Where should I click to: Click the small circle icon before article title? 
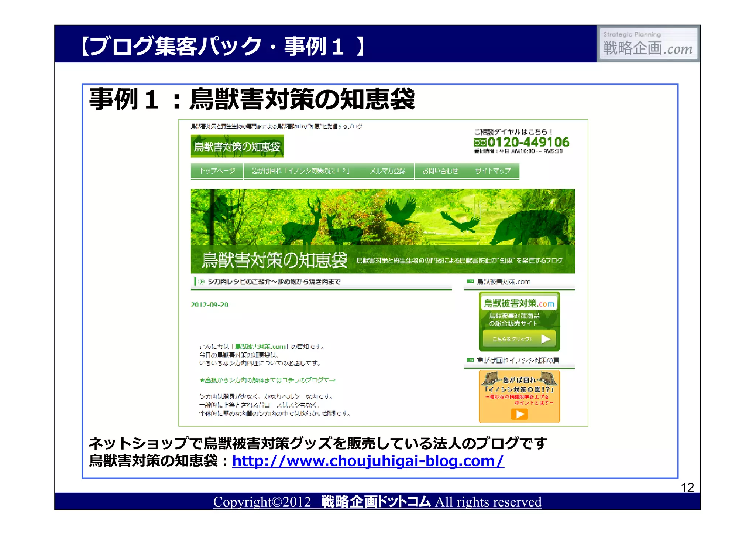pyautogui.click(x=202, y=282)
